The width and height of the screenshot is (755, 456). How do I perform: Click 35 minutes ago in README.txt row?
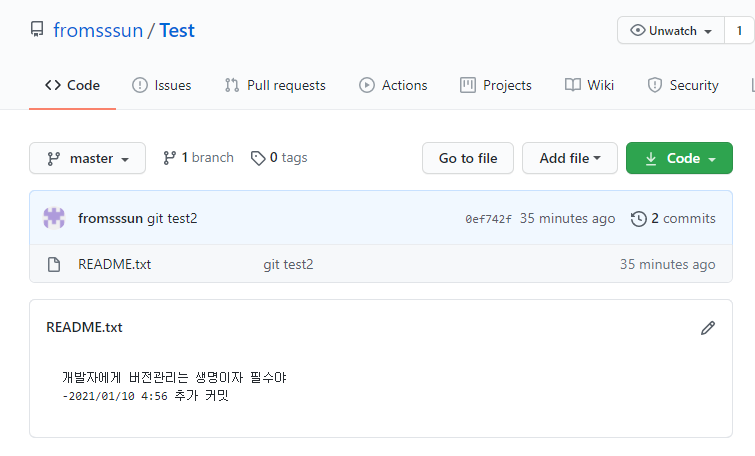667,264
